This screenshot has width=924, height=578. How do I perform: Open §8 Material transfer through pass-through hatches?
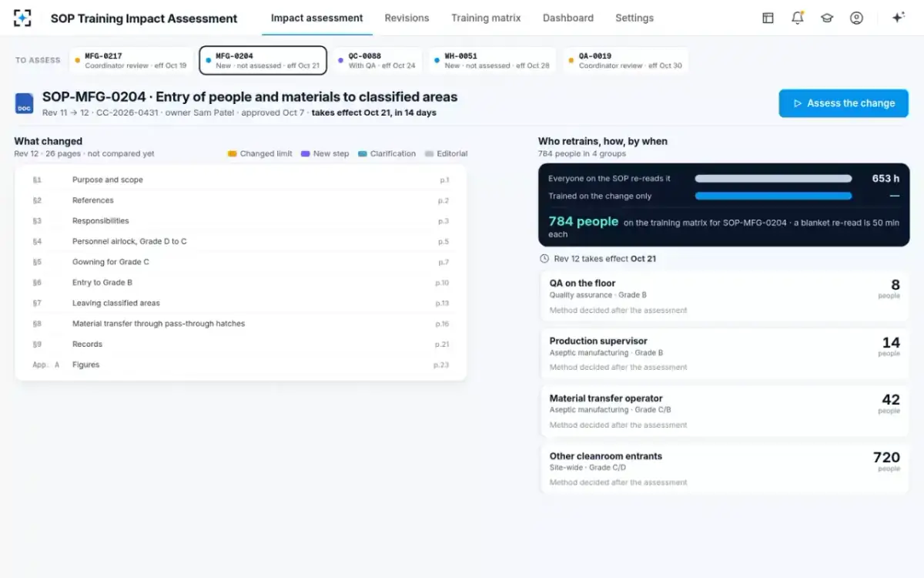[x=241, y=324]
